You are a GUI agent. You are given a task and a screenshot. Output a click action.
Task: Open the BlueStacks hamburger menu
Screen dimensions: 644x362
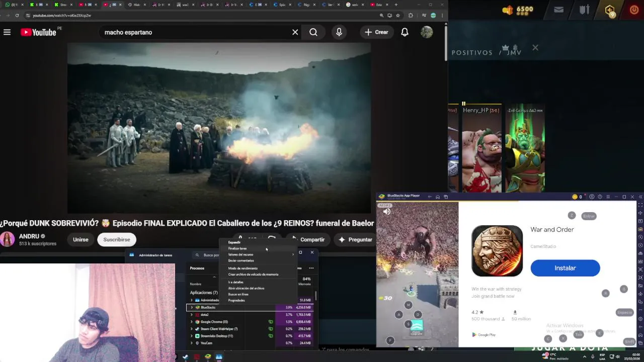click(x=608, y=197)
